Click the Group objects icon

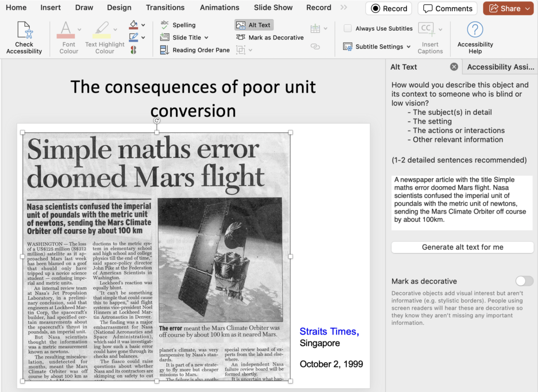coord(241,50)
